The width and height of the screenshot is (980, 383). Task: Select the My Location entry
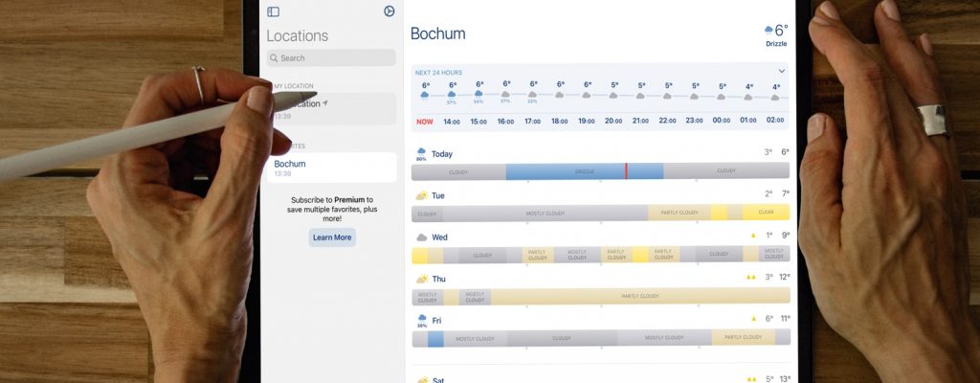point(331,108)
